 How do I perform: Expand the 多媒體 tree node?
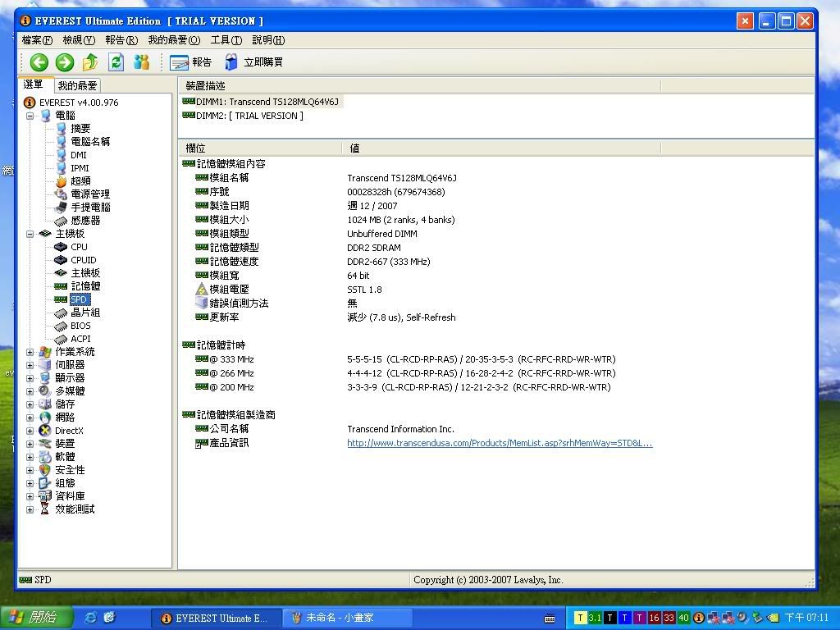tap(30, 391)
